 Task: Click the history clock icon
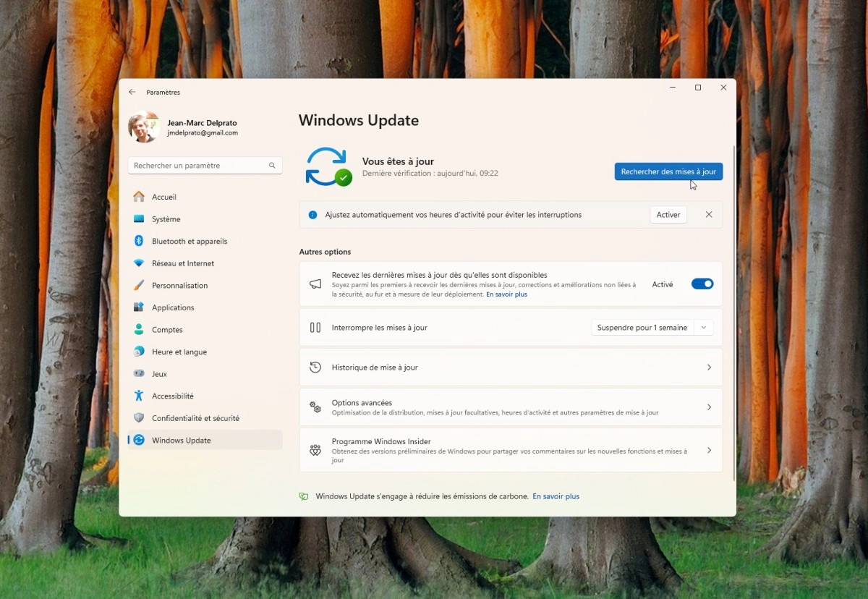point(315,368)
